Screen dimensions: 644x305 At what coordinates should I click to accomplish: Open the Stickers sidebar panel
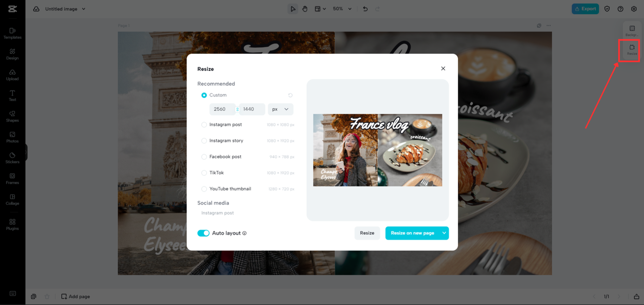pos(13,158)
